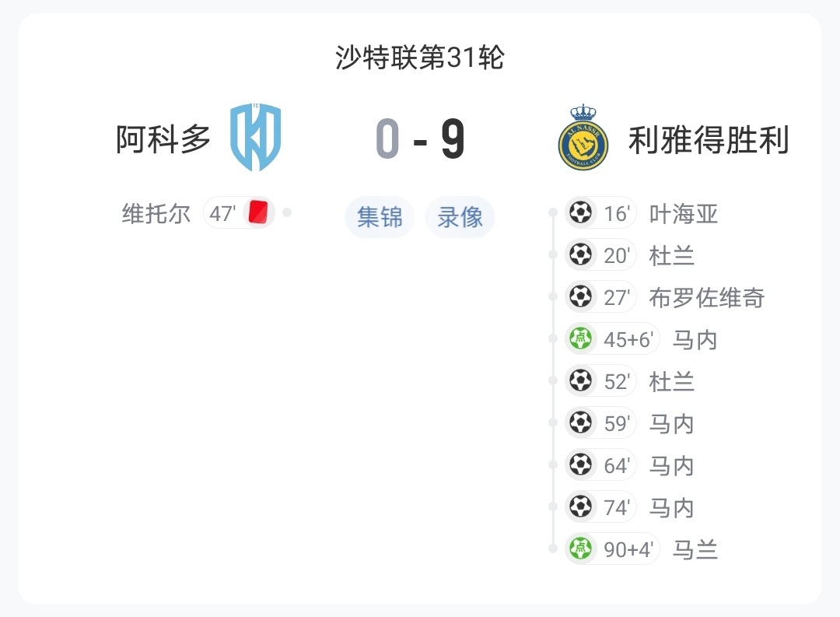Click the 沙特联第31轮 round title
This screenshot has height=617, width=840.
[419, 58]
